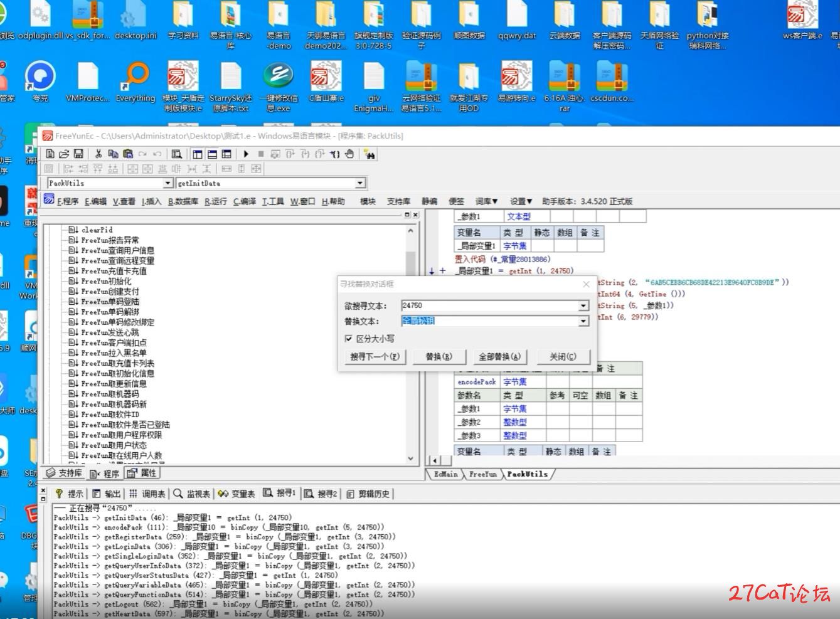Screen dimensions: 840x619
Task: Open the 提示 output tab
Action: click(x=69, y=494)
